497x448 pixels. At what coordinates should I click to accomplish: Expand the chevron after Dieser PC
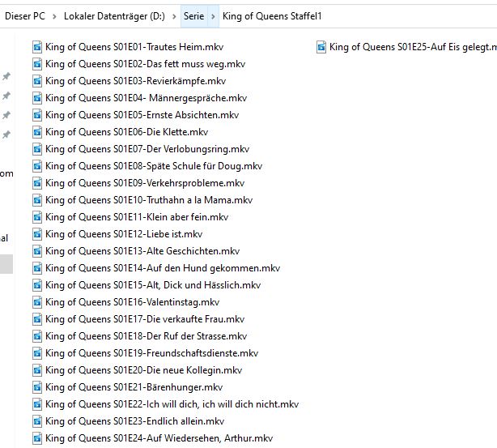coord(54,16)
